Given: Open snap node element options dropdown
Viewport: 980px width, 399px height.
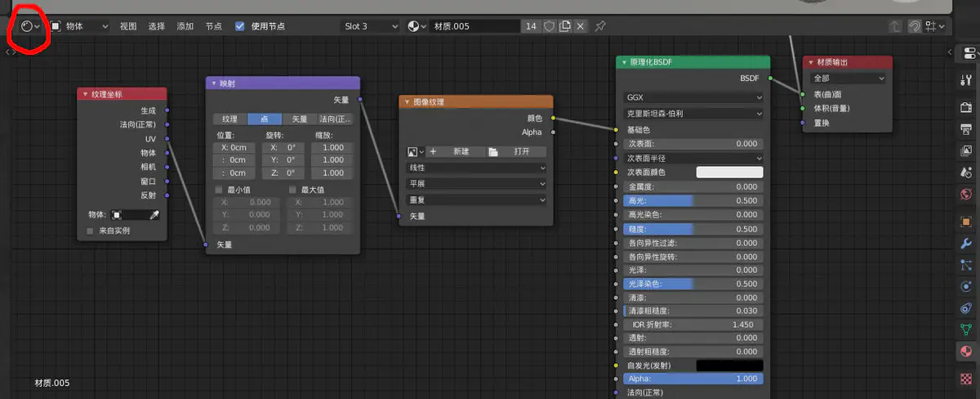Looking at the screenshot, I should [935, 26].
